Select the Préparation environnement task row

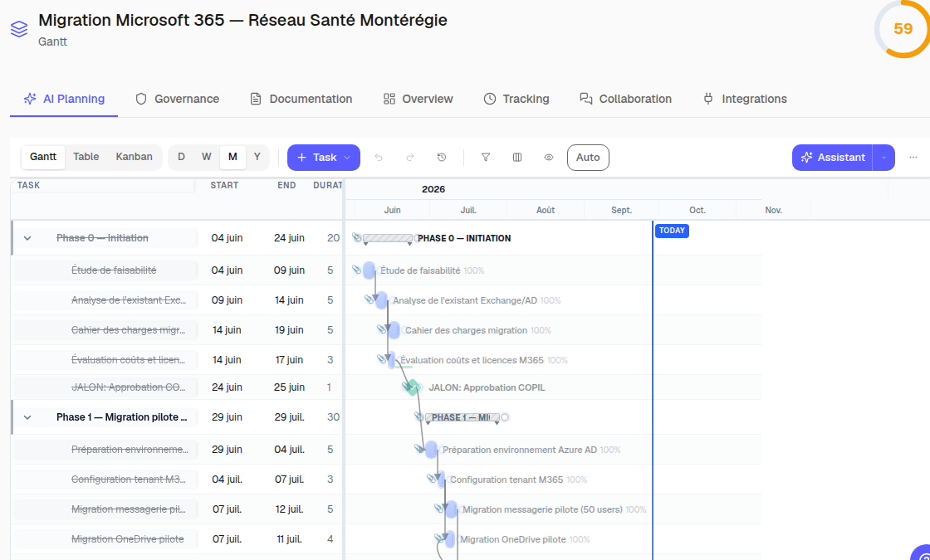tap(178, 450)
